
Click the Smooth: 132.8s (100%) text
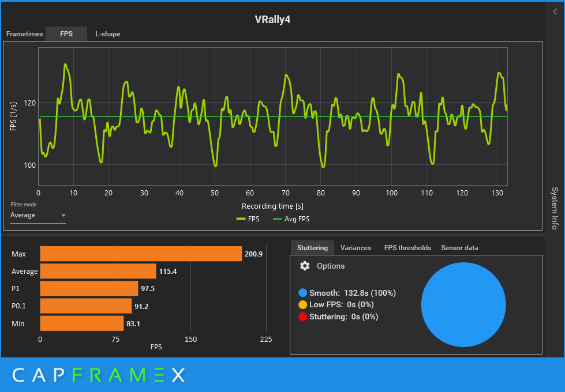[353, 293]
